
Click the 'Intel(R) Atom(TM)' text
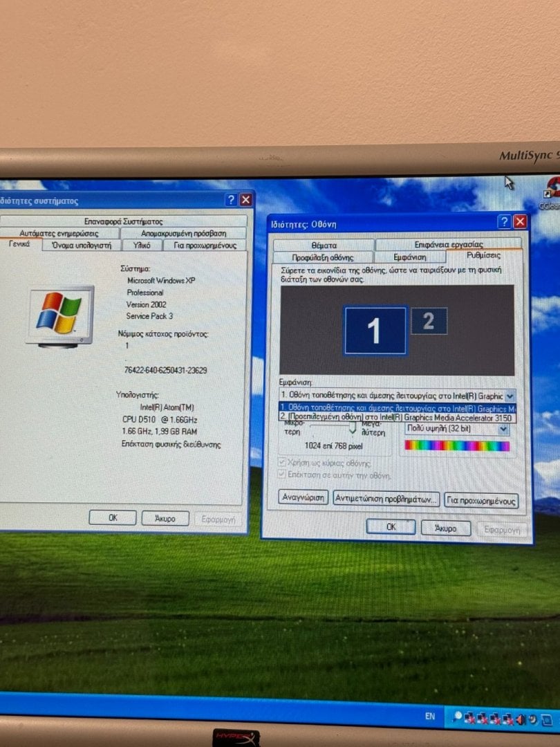coord(167,407)
